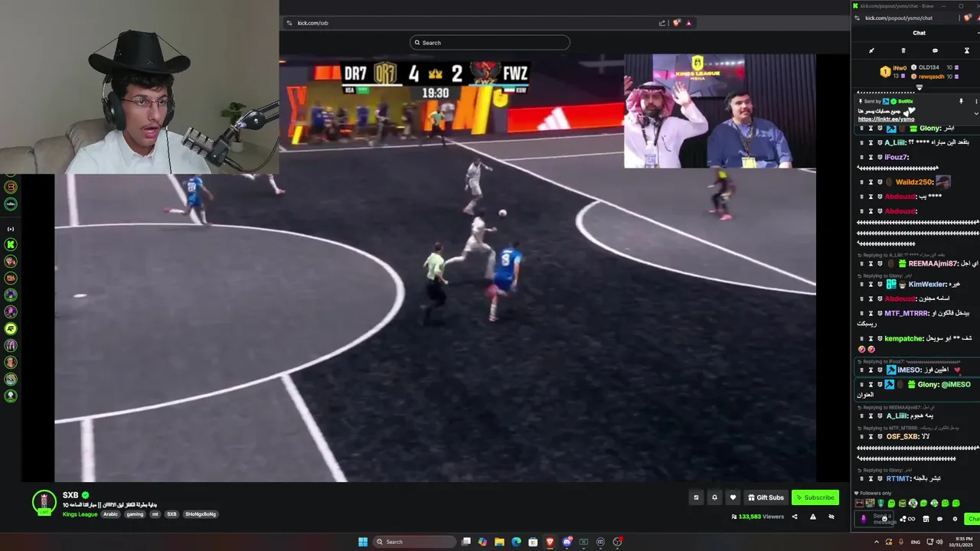Click the hide-eye icon under Subscribe
This screenshot has width=980, height=551.
[831, 517]
